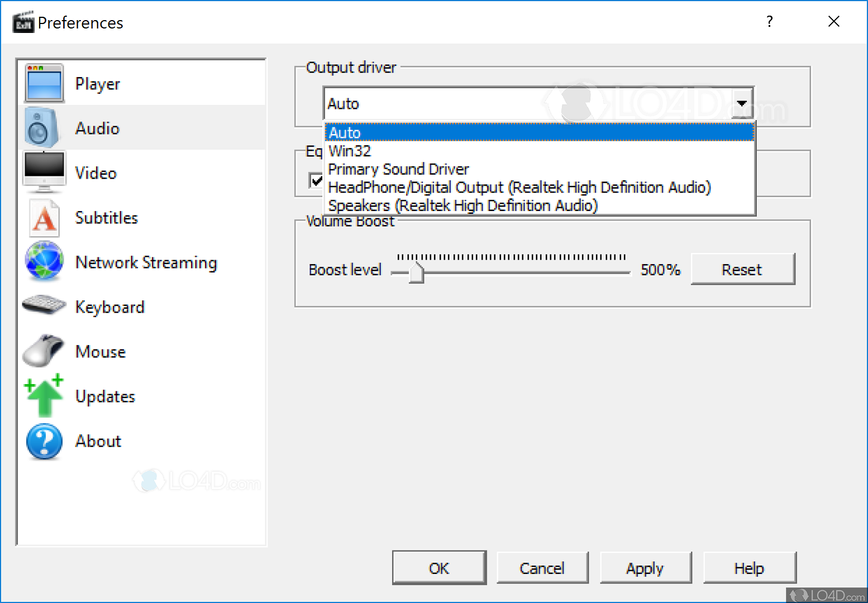Select the Audio speaker icon
This screenshot has width=868, height=603.
coord(40,128)
